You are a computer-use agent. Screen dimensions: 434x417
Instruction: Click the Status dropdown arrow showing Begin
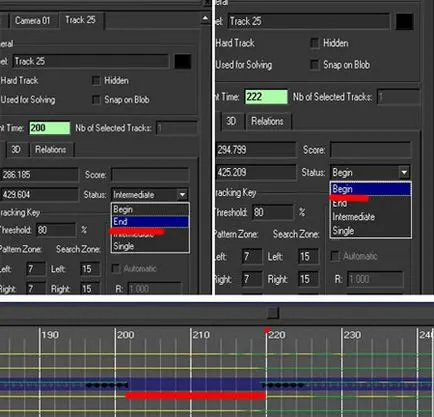[x=404, y=173]
